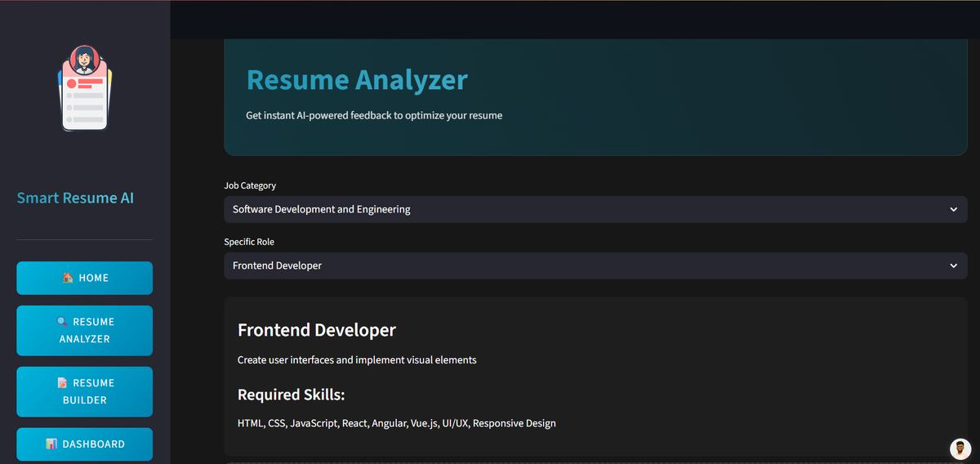Open the Job Category dropdown

595,209
